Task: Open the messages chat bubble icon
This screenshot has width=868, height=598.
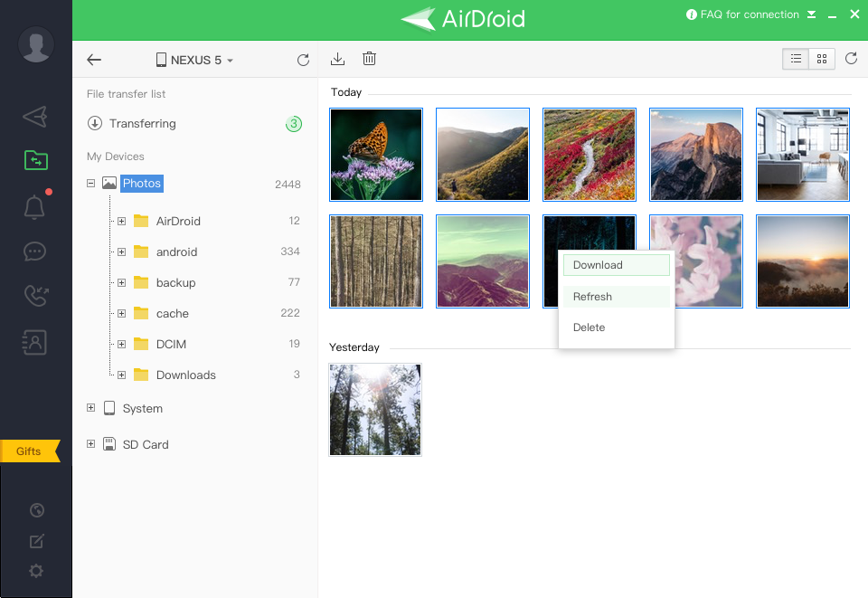Action: [x=35, y=252]
